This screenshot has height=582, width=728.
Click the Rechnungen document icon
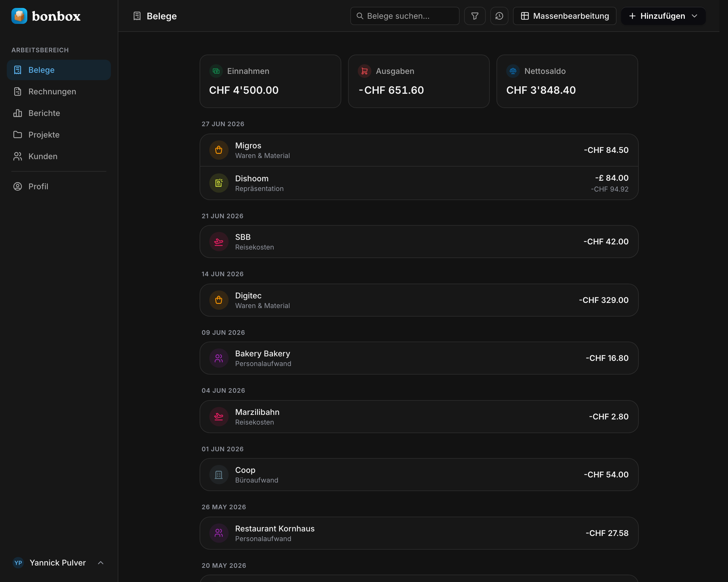click(18, 92)
